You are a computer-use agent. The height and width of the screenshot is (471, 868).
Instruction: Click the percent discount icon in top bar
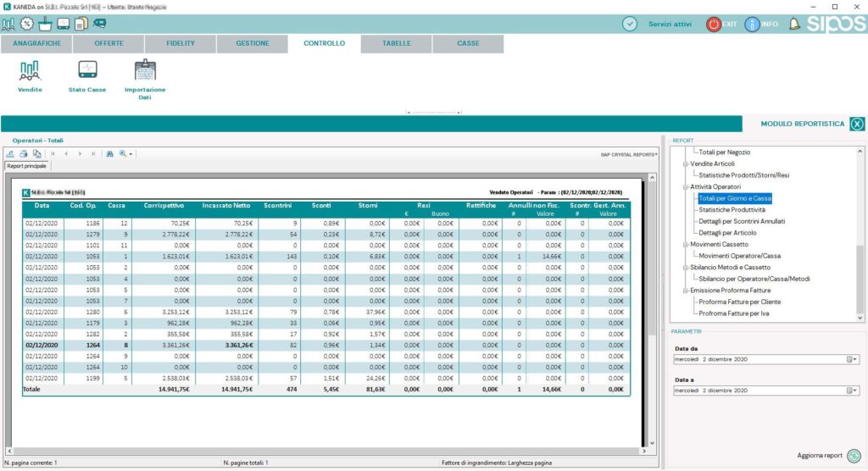click(x=27, y=23)
